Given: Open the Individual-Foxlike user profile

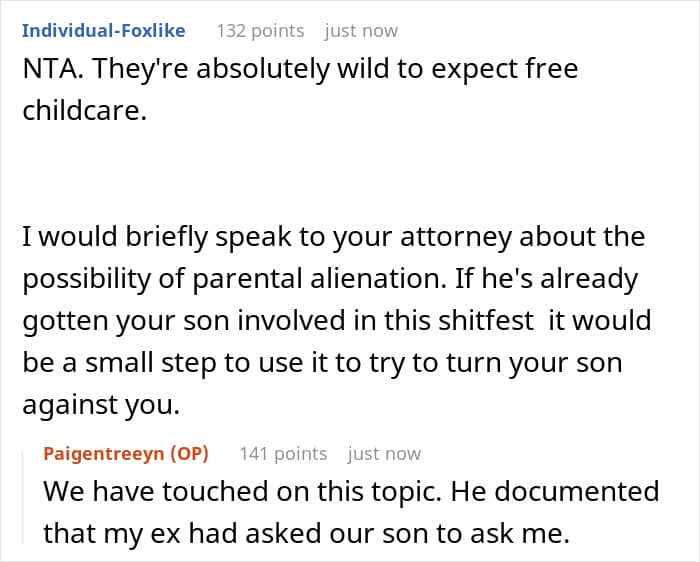Looking at the screenshot, I should point(103,30).
